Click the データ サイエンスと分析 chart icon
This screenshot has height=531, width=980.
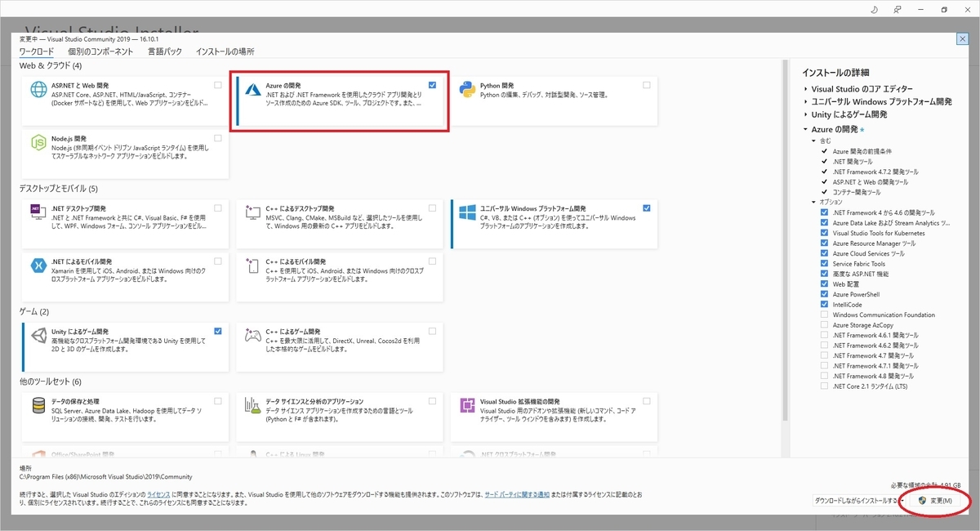click(x=253, y=406)
